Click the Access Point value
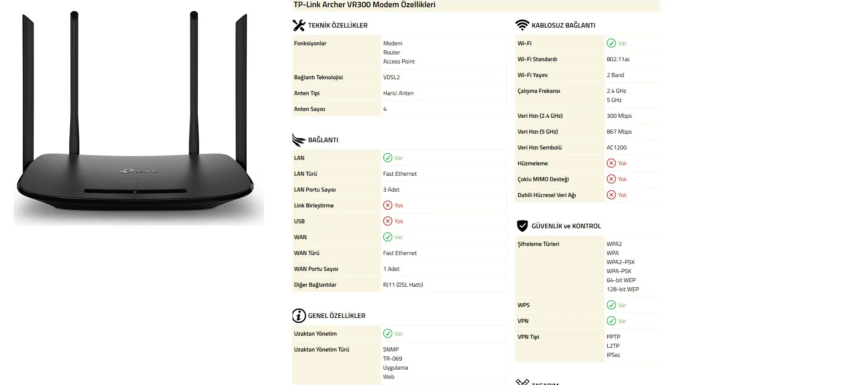Image resolution: width=868 pixels, height=385 pixels. pyautogui.click(x=399, y=62)
